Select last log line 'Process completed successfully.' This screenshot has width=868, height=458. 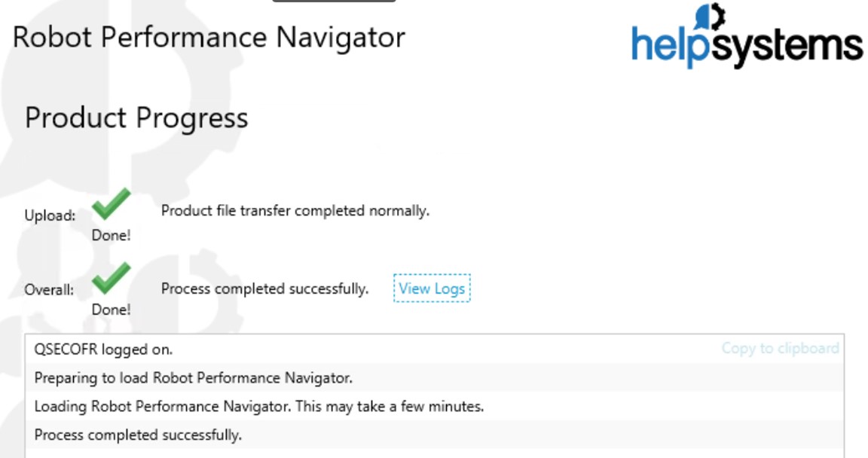pyautogui.click(x=138, y=435)
